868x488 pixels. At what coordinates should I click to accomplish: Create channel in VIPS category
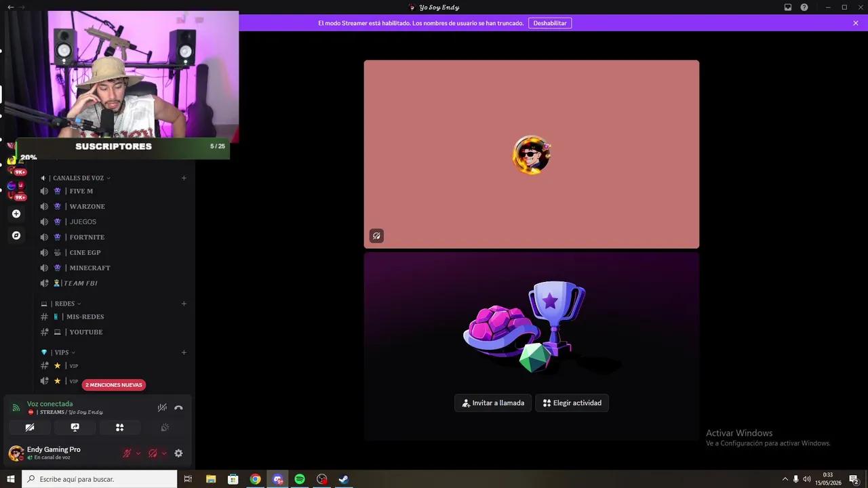[184, 352]
